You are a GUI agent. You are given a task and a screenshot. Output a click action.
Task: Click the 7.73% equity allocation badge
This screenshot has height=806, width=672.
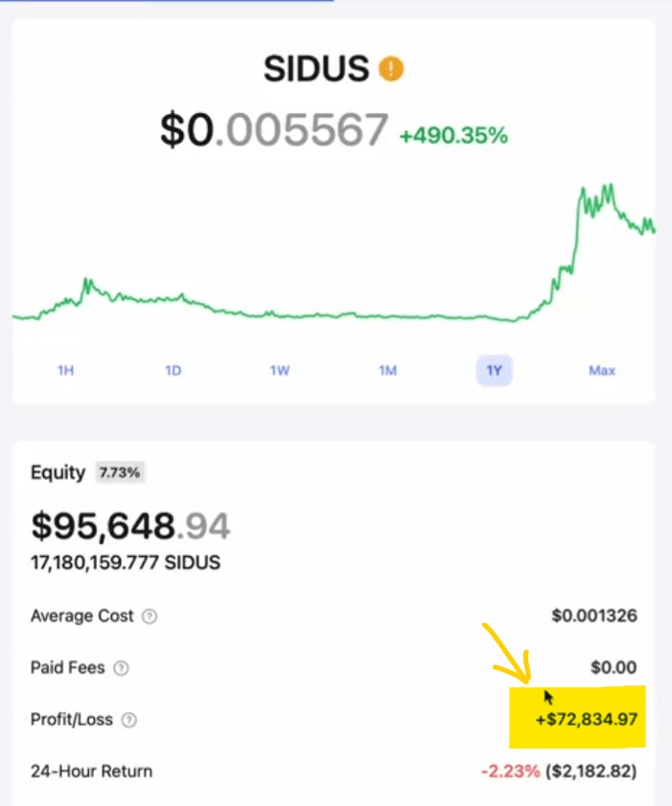pos(121,472)
